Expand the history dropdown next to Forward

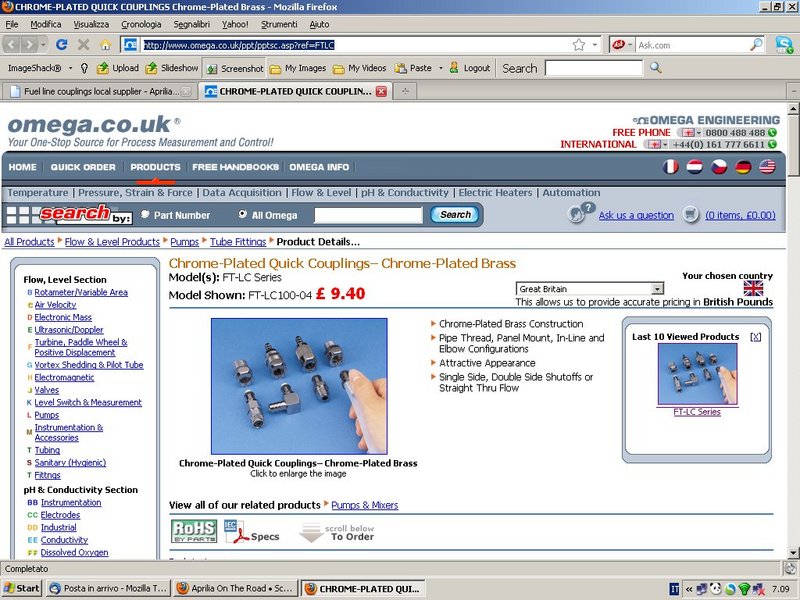point(43,45)
